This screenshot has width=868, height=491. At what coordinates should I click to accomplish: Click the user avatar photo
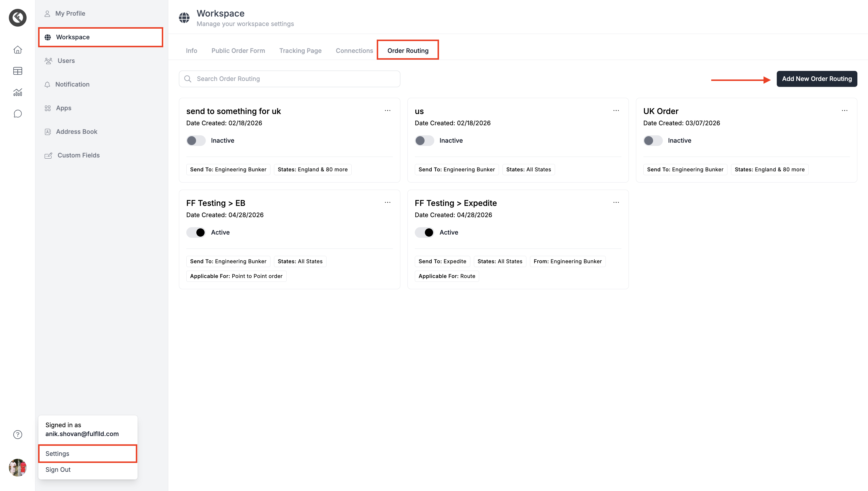(x=17, y=467)
